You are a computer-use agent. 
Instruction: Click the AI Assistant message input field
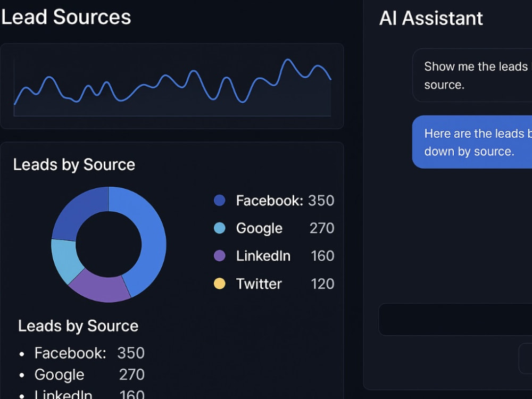455,319
